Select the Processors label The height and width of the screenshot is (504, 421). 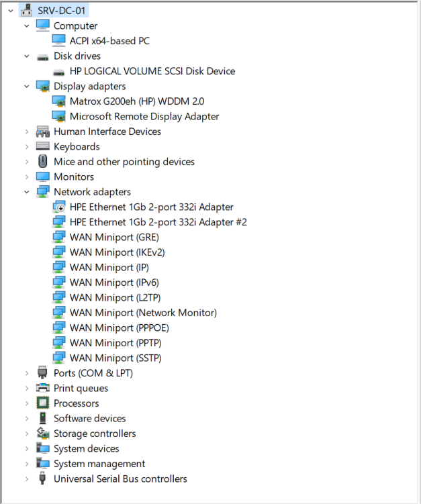click(77, 403)
